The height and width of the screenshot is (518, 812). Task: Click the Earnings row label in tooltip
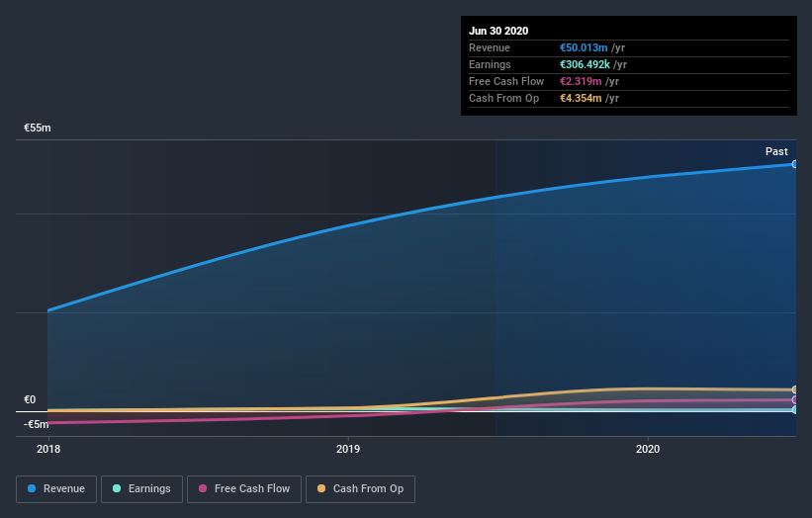click(490, 64)
